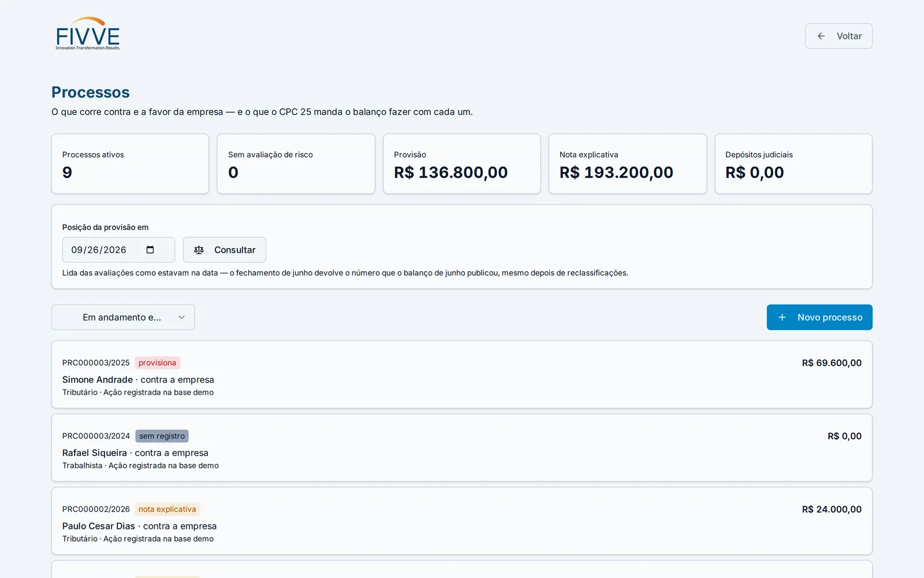Click the chevron of the status filter
Screen dimensions: 924x578
click(x=181, y=317)
